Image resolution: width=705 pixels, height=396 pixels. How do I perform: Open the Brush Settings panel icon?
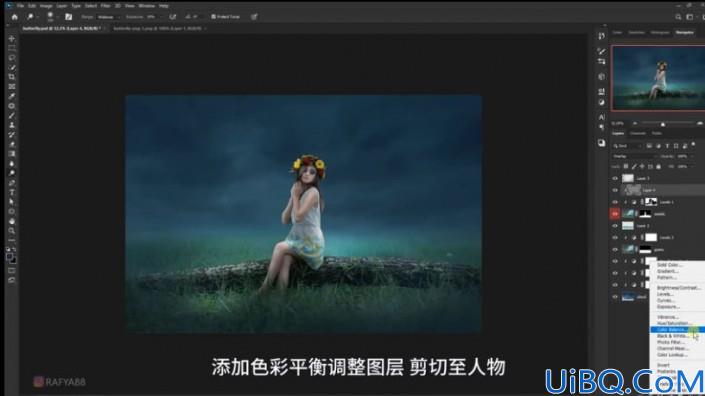coord(602,51)
